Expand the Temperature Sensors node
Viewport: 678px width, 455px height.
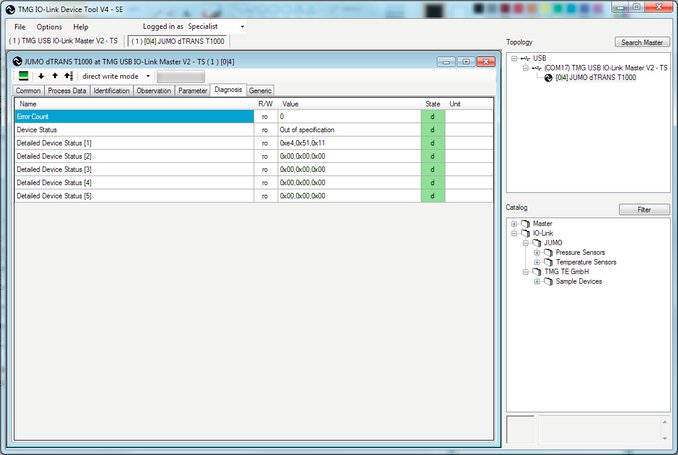click(537, 262)
